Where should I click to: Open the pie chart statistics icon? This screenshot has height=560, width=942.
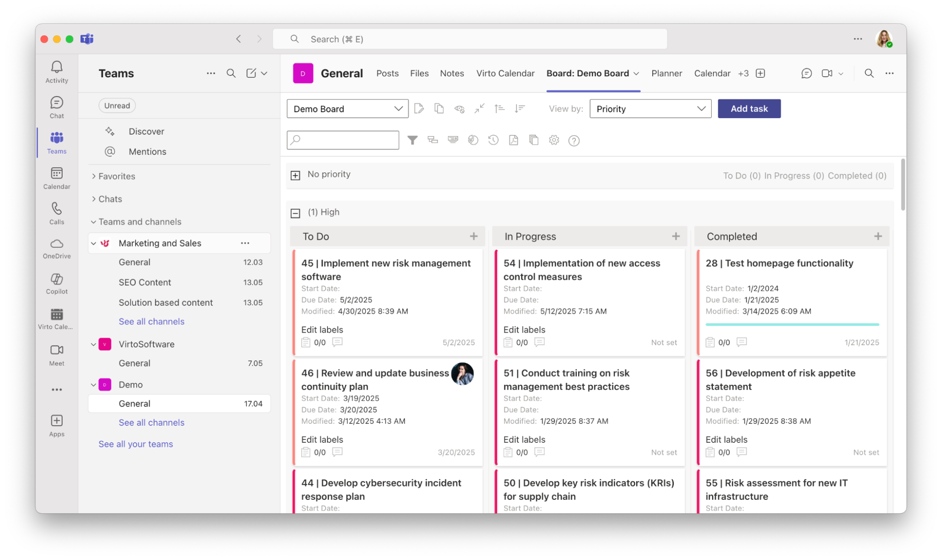[473, 140]
